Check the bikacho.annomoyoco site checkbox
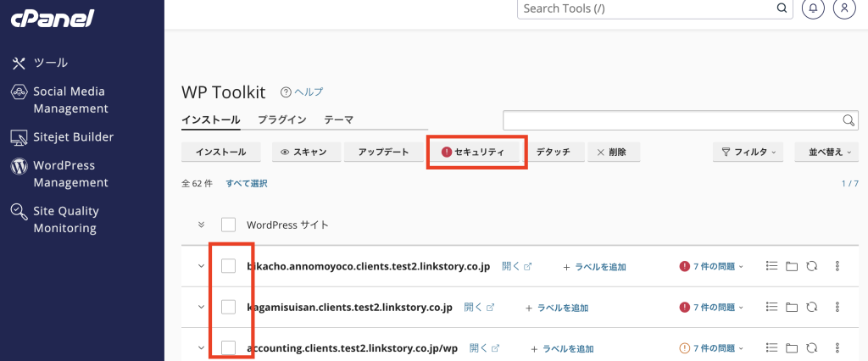 point(228,266)
